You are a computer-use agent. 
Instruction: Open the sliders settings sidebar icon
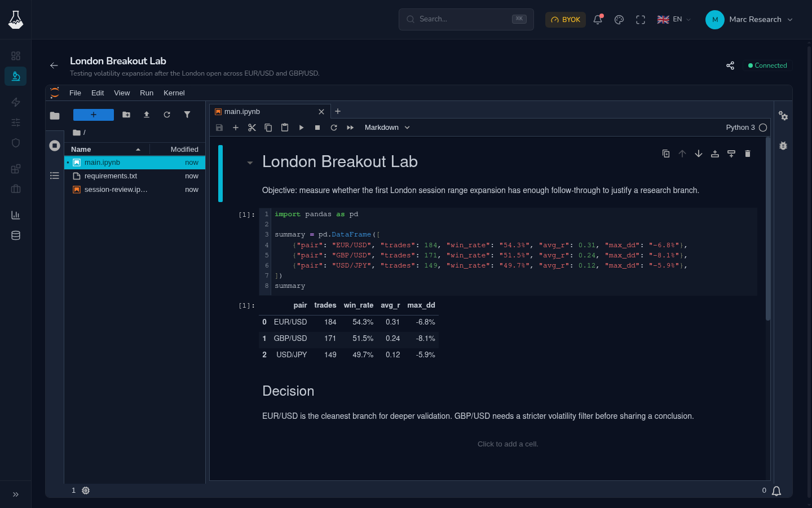click(16, 122)
